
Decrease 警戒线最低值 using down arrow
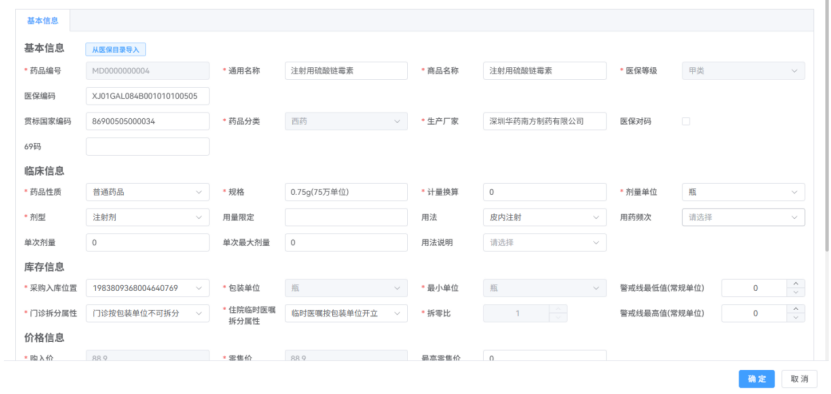(x=795, y=292)
